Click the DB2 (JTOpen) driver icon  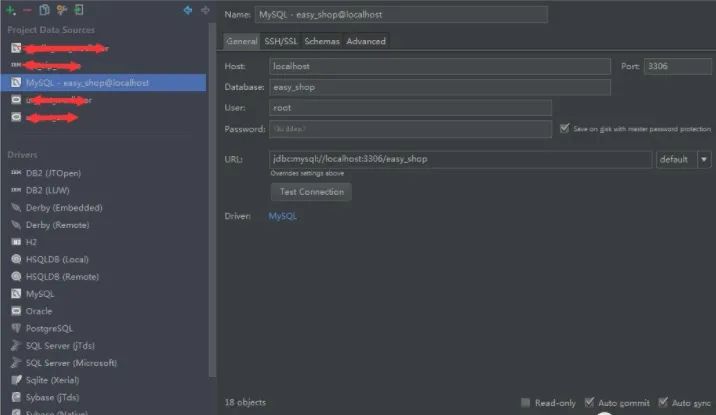[x=16, y=173]
